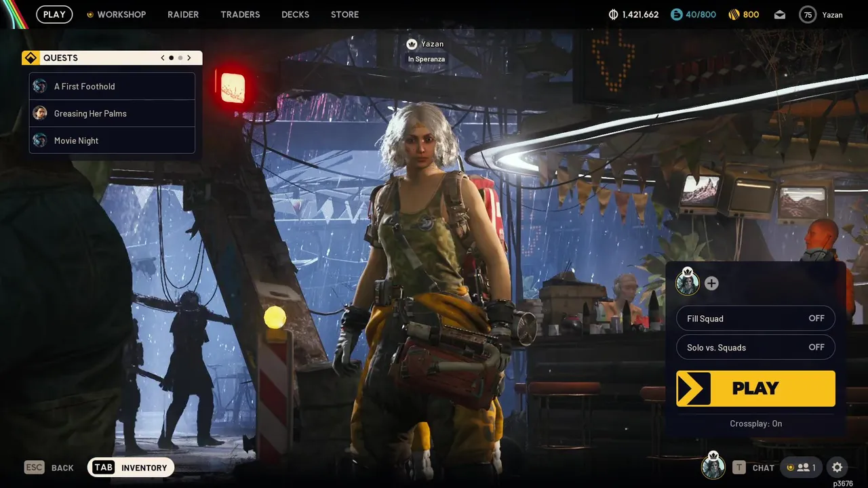The height and width of the screenshot is (488, 868).
Task: Open the Decks tab
Action: pyautogui.click(x=295, y=14)
